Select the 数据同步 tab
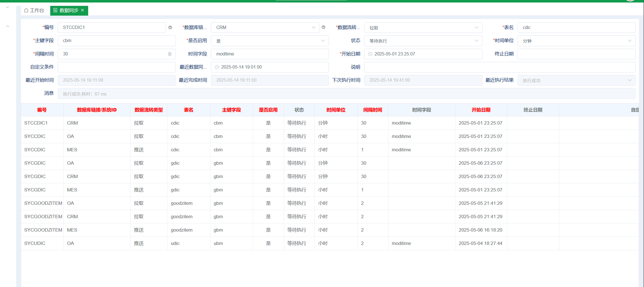 point(69,11)
